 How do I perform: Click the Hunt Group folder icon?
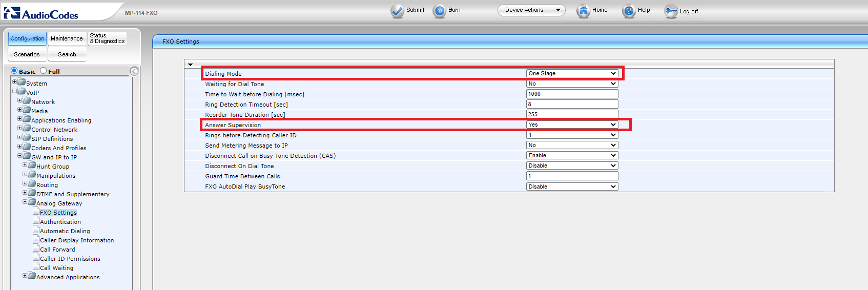coord(32,165)
